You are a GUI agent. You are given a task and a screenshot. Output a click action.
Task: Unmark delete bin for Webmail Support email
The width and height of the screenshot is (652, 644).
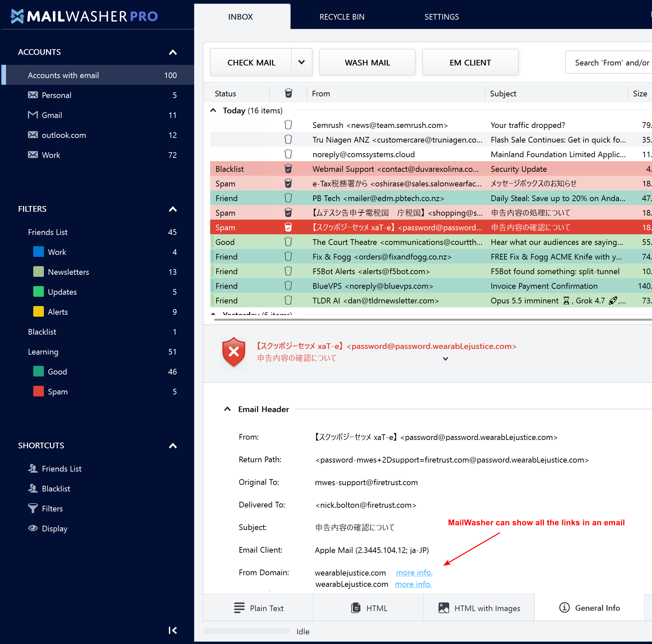(288, 169)
